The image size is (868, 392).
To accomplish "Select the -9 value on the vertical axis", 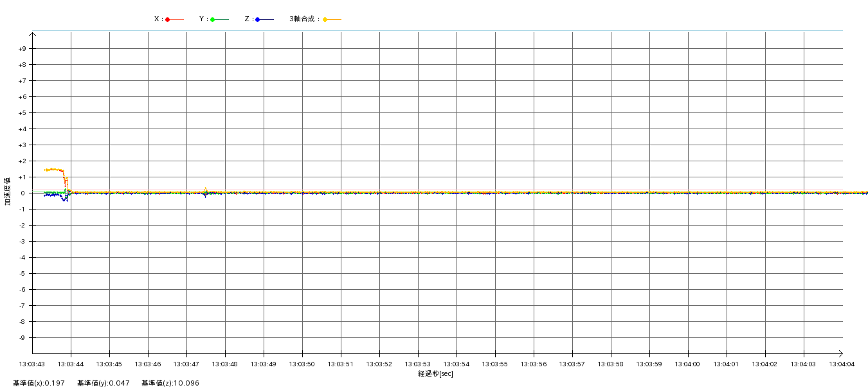I will click(22, 338).
